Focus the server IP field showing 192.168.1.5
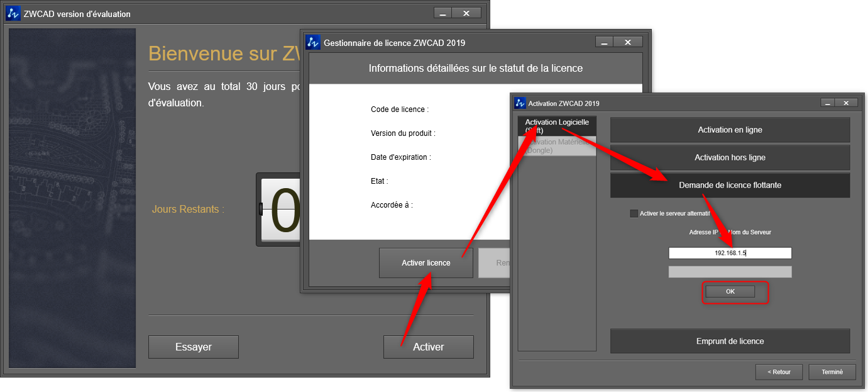868x392 pixels. [730, 253]
